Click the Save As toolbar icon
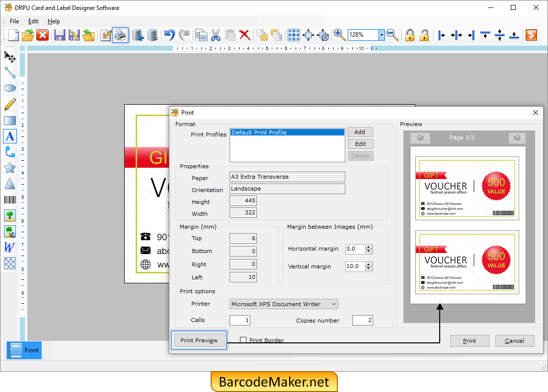 74,35
